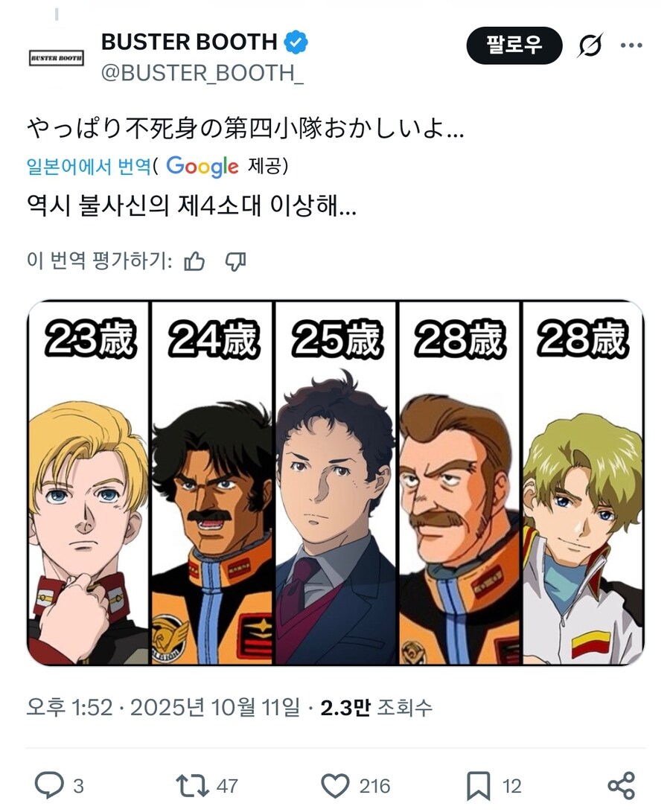Screen dimensions: 670x812
Task: Follow BUSTER BOOTH with the 팔로우 button
Action: (x=514, y=45)
